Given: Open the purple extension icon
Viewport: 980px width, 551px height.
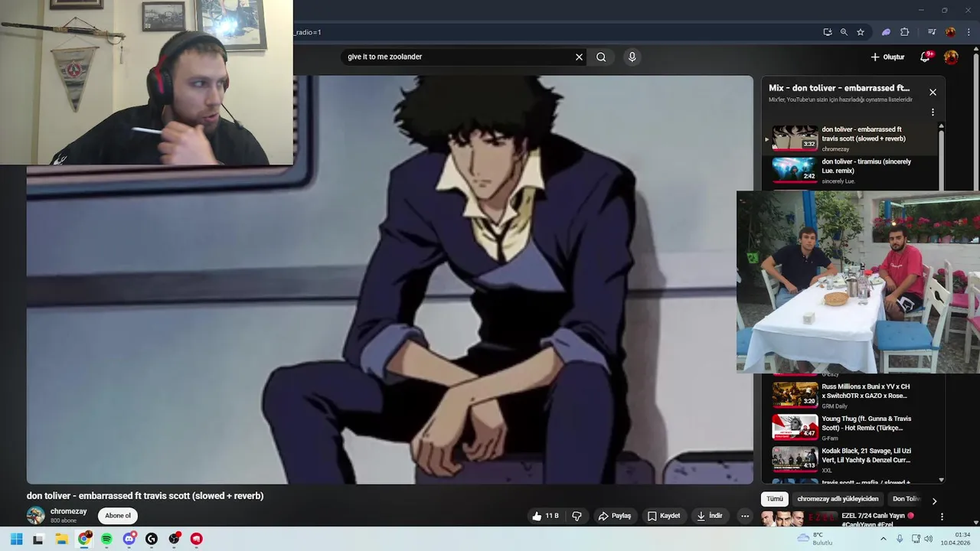Looking at the screenshot, I should coord(886,32).
